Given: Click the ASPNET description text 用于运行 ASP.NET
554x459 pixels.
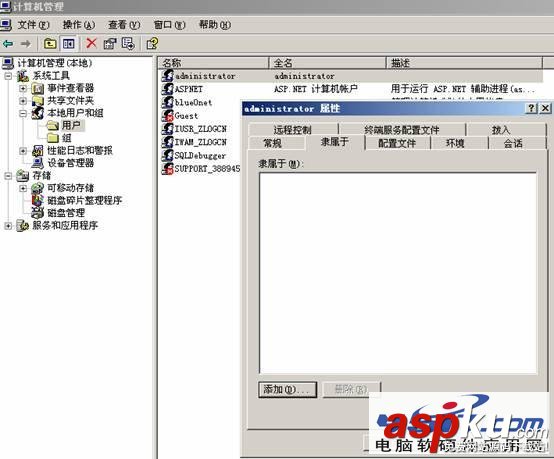Looking at the screenshot, I should pos(429,89).
